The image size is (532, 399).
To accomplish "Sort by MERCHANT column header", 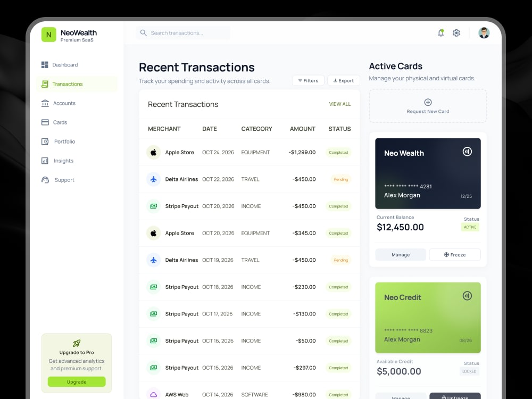I will click(x=164, y=129).
